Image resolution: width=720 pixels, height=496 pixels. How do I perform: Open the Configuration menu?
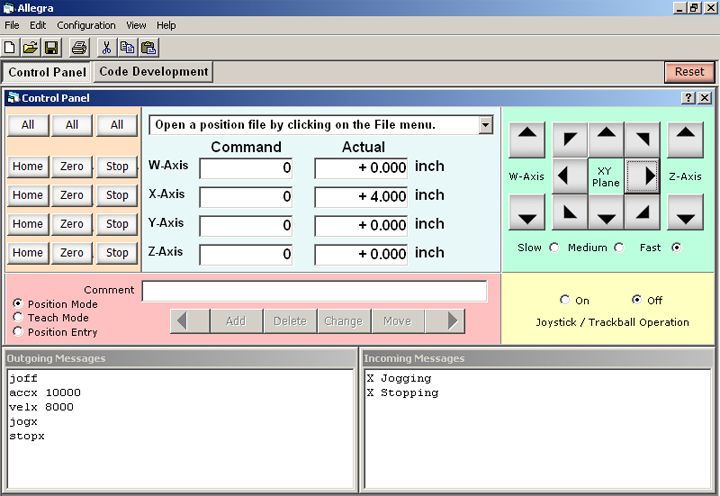tap(86, 25)
